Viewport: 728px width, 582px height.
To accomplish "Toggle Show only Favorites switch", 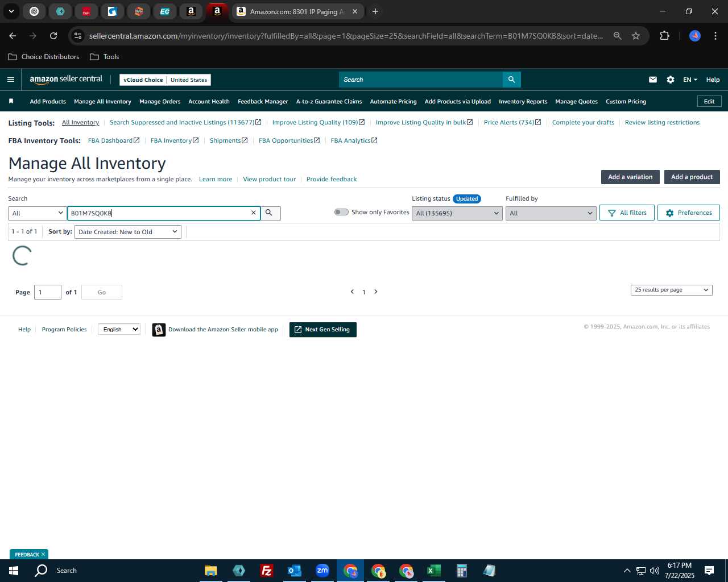I will tap(341, 212).
